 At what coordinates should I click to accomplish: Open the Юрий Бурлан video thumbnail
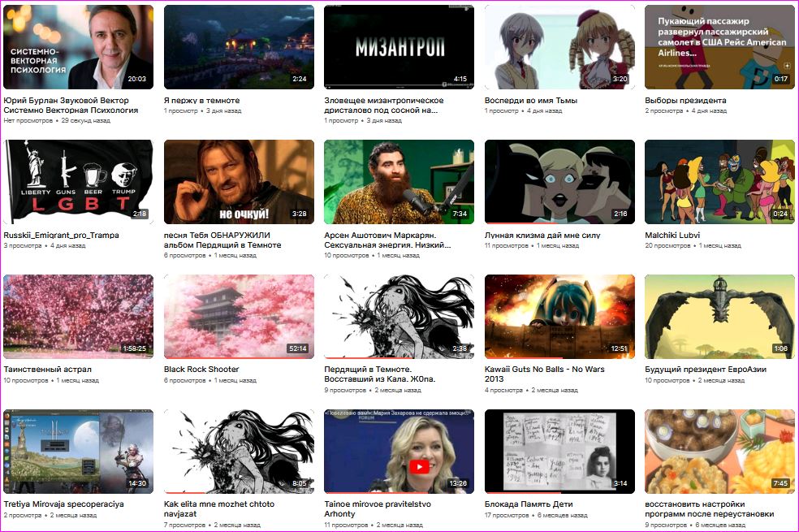(79, 47)
